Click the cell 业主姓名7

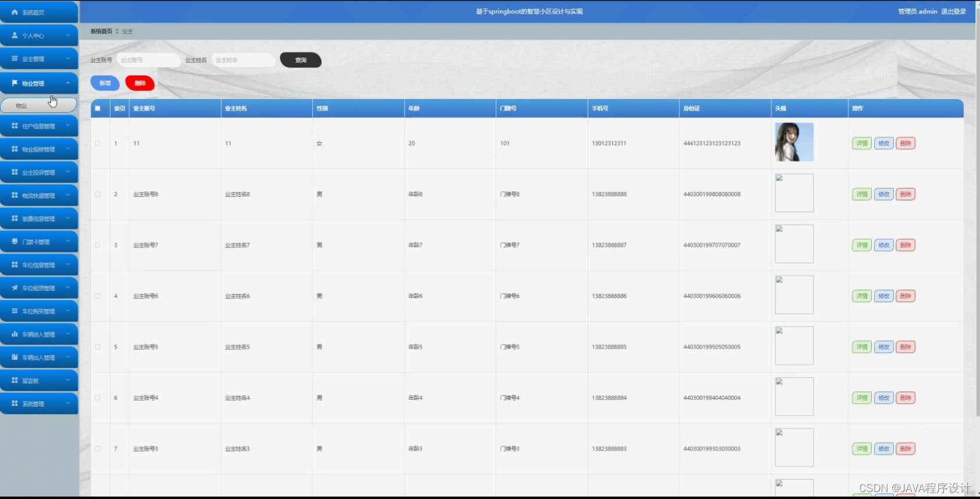pyautogui.click(x=237, y=245)
